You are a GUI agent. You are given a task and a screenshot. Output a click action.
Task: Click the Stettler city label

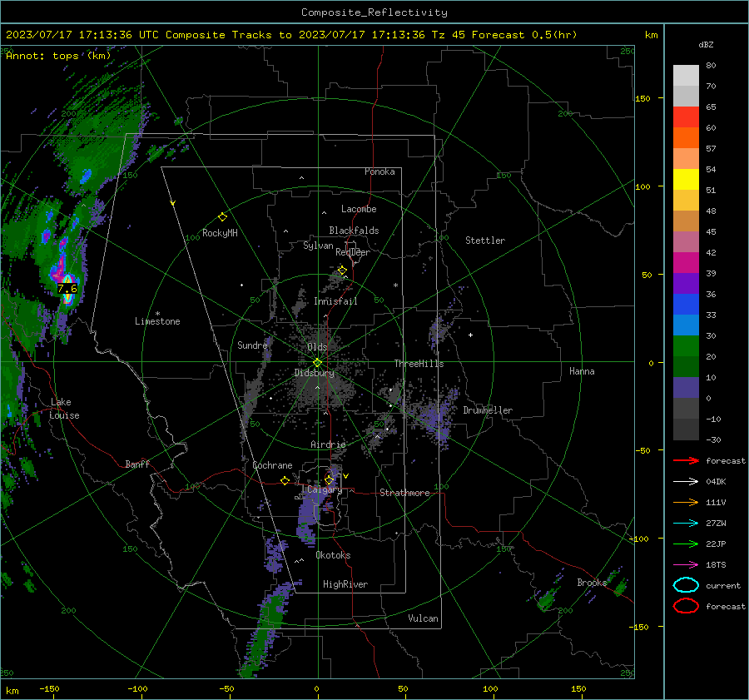(x=485, y=241)
